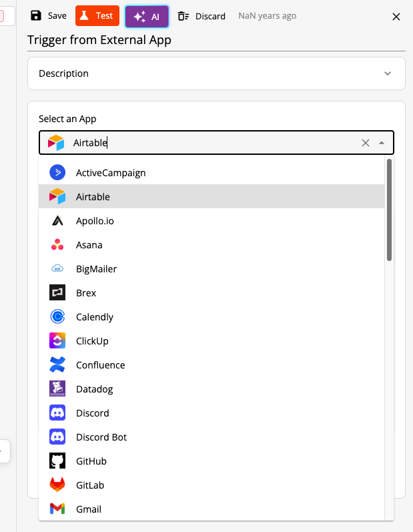Click the ClickUp logo icon
413x532 pixels.
pos(57,340)
